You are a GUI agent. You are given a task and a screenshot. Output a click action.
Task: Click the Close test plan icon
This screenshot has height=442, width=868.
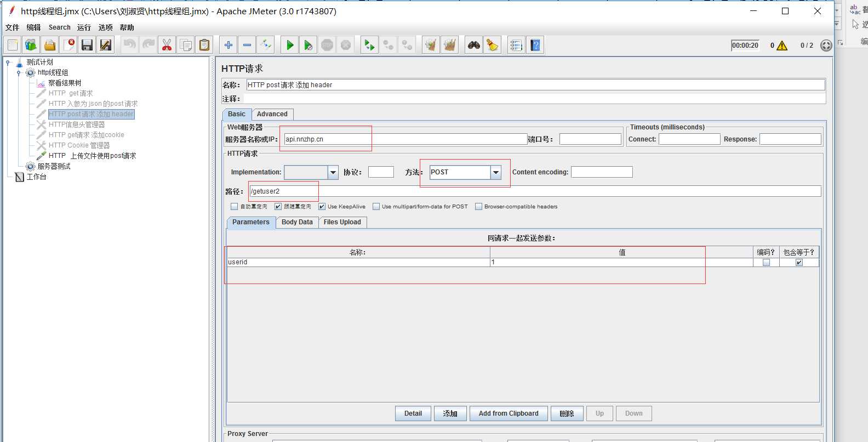(x=68, y=45)
